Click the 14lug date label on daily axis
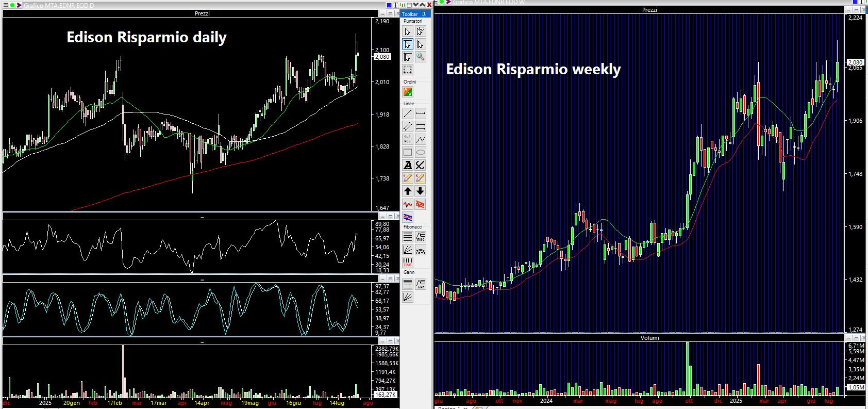The width and height of the screenshot is (868, 409). pos(337,403)
